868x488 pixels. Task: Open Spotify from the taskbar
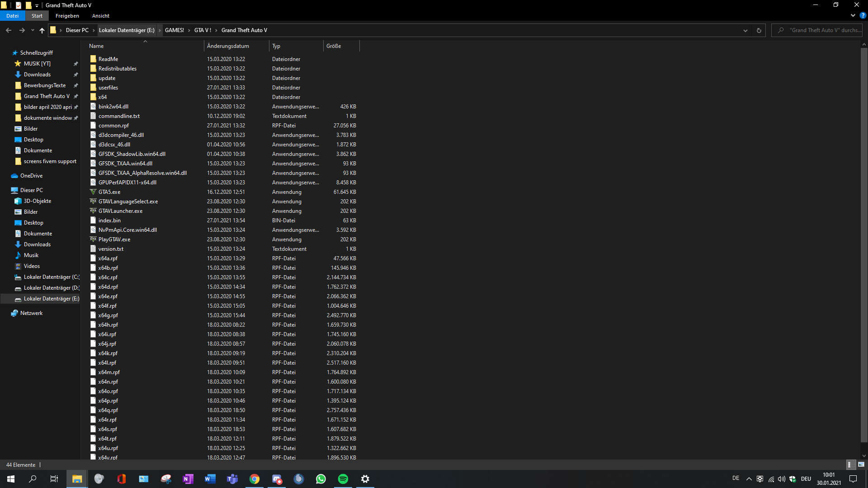(x=343, y=479)
